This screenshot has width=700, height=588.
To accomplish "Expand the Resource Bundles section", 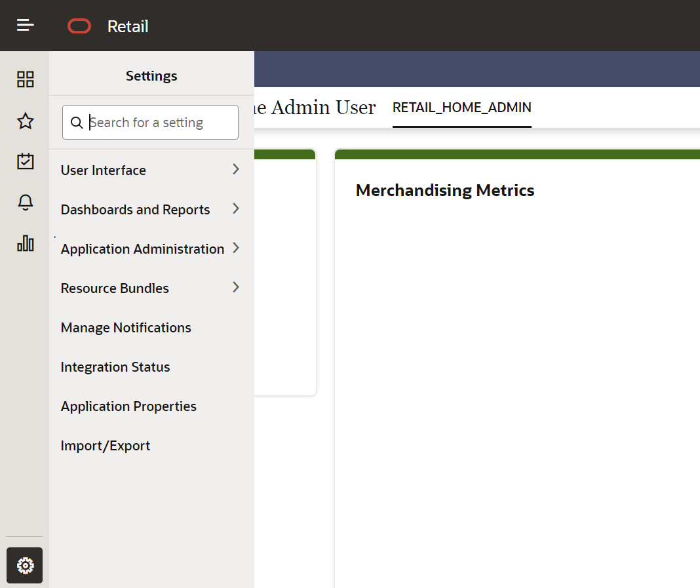I will click(114, 288).
